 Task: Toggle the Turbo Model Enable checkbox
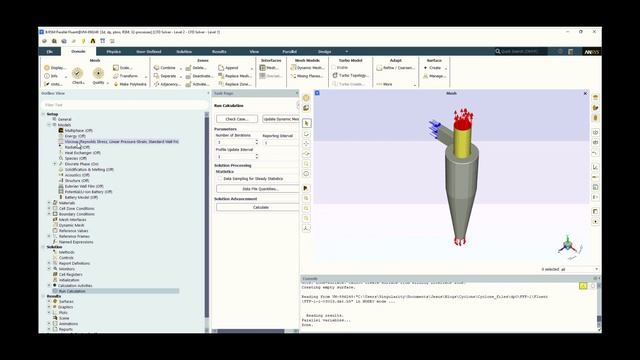click(x=334, y=68)
